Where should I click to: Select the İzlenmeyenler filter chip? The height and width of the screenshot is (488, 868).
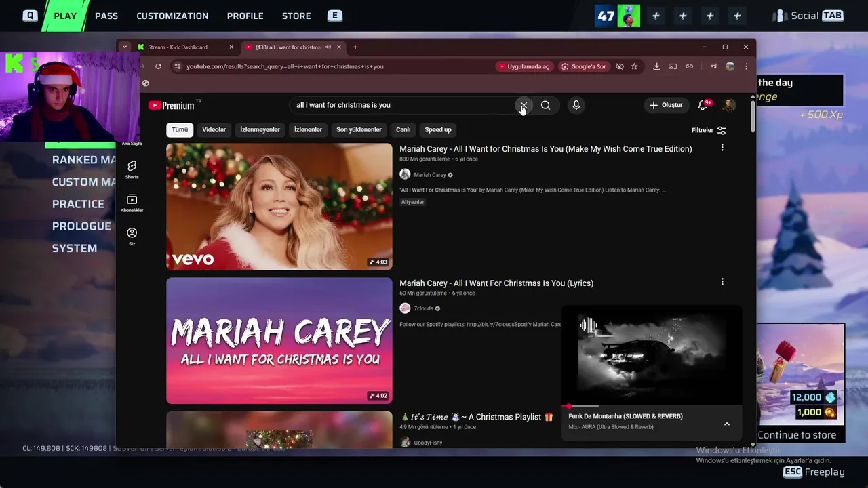tap(260, 129)
